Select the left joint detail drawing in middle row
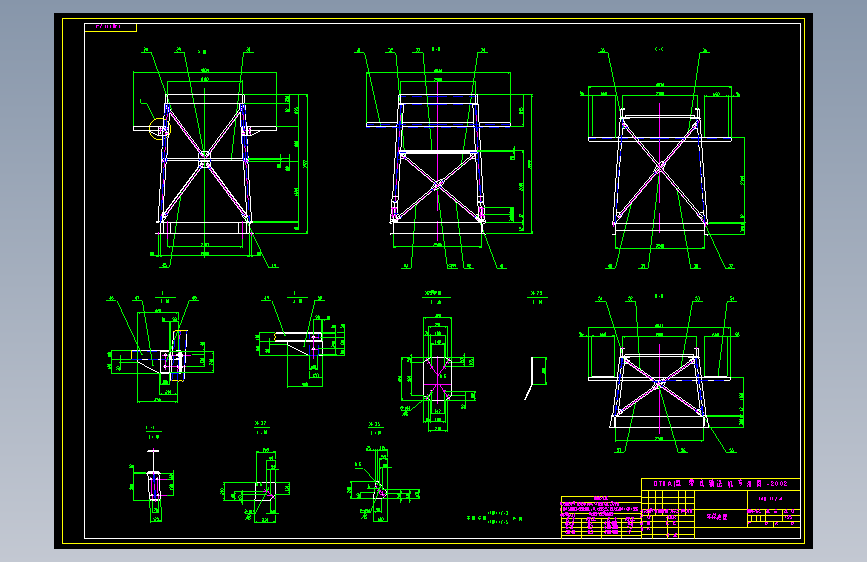Screen dimensions: 867x562 click(160, 350)
